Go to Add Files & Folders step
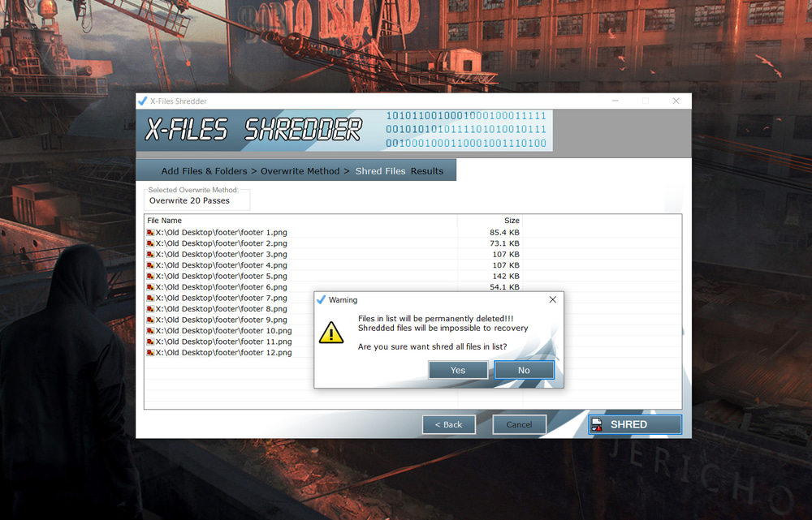 (x=205, y=171)
